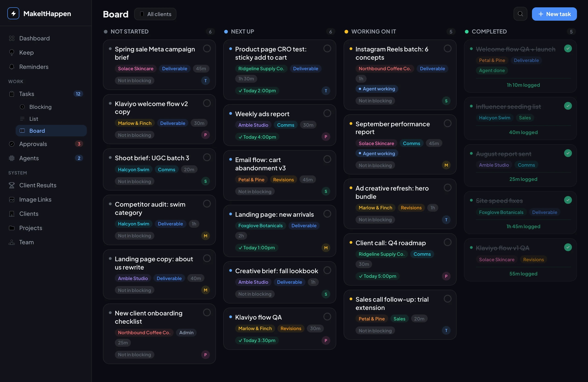This screenshot has height=382, width=588.
Task: Click the Image Links picture icon
Action: 12,199
